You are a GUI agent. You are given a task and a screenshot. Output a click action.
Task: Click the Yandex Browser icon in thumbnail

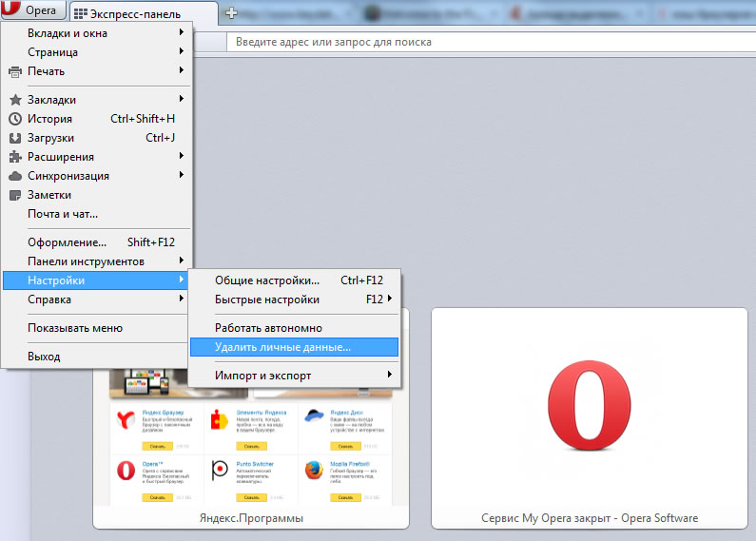(x=126, y=420)
